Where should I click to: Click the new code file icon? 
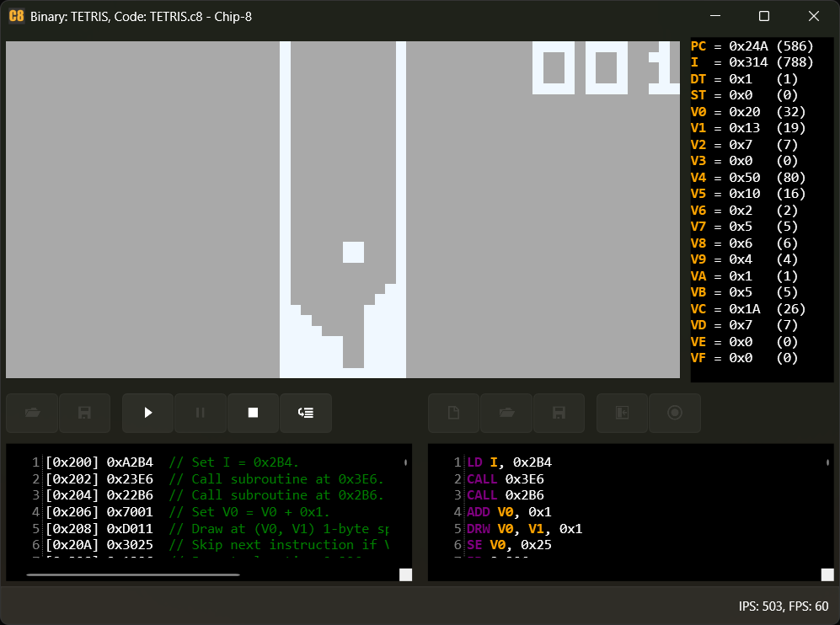(x=454, y=413)
